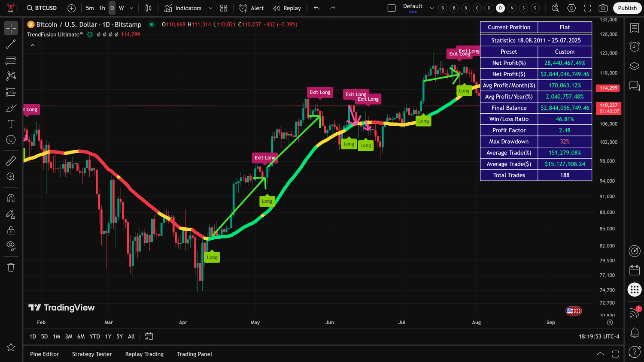The image size is (644, 362).
Task: Select the All date range
Action: tap(131, 337)
